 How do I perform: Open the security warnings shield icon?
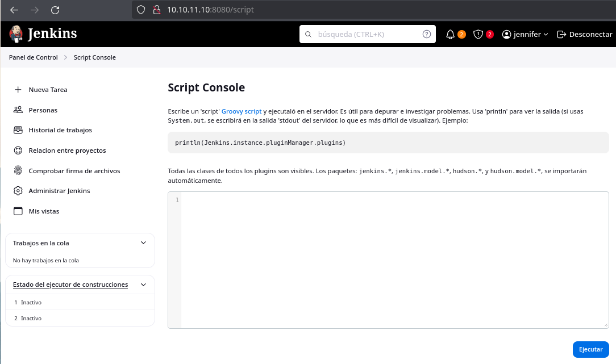478,35
